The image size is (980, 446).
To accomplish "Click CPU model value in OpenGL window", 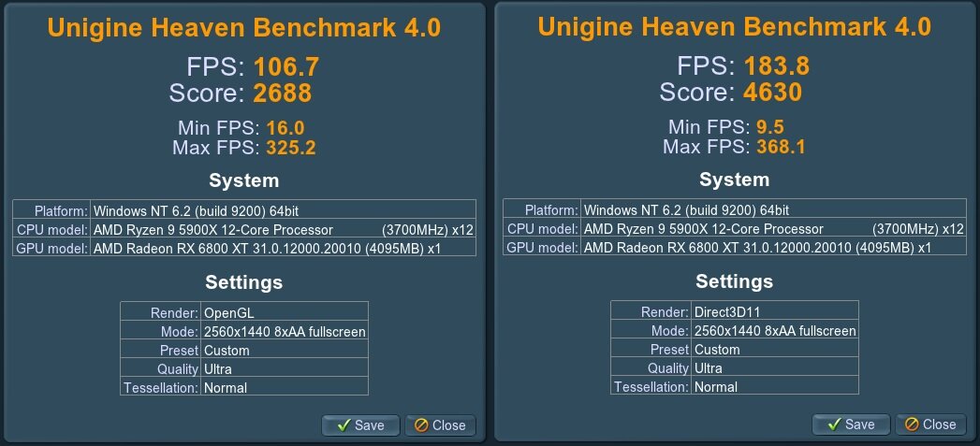I will point(283,229).
